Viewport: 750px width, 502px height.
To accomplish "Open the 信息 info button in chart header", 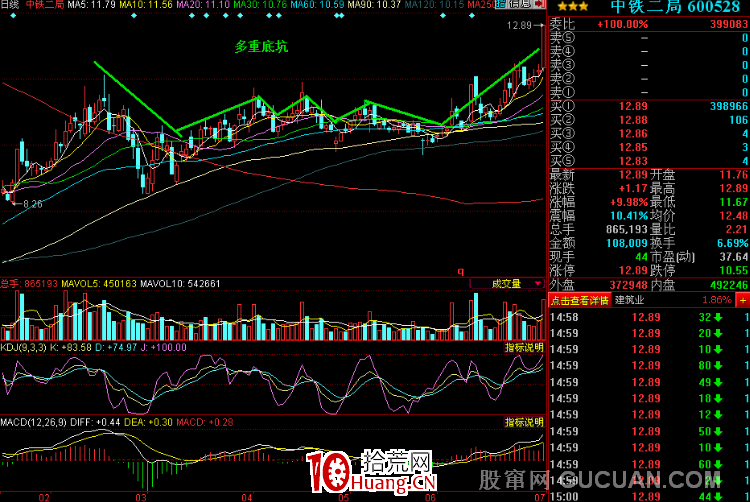I will click(520, 4).
